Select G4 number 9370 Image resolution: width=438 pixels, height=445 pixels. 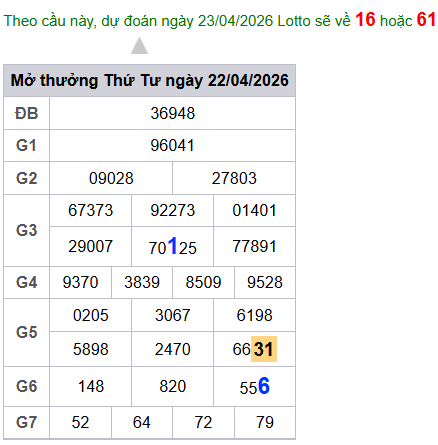pyautogui.click(x=80, y=282)
